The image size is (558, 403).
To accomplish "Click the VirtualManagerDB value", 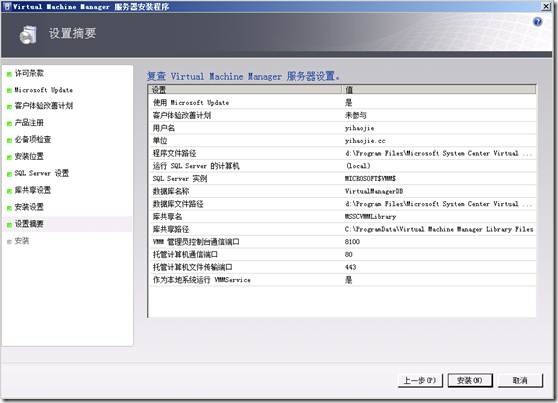I will tap(374, 192).
